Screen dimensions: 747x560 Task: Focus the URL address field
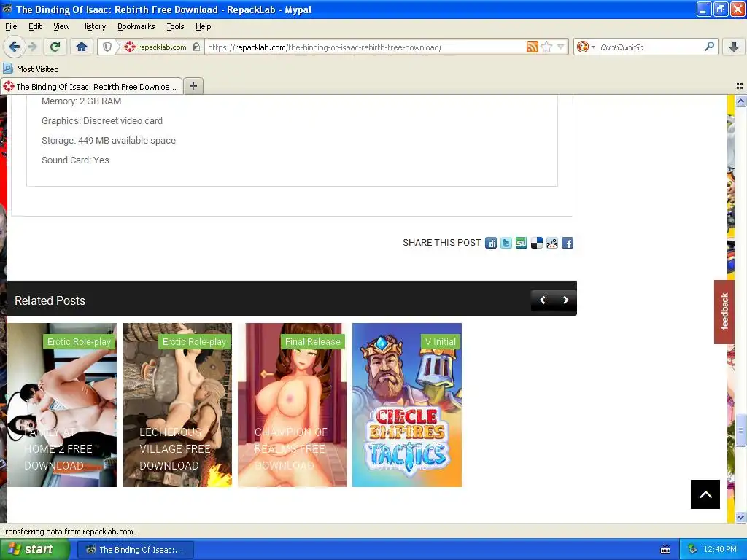(365, 47)
